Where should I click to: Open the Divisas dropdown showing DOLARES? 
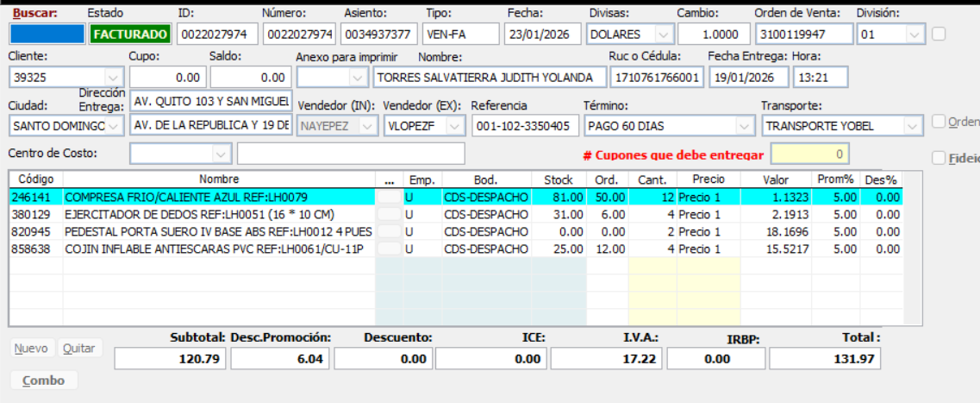pyautogui.click(x=663, y=35)
